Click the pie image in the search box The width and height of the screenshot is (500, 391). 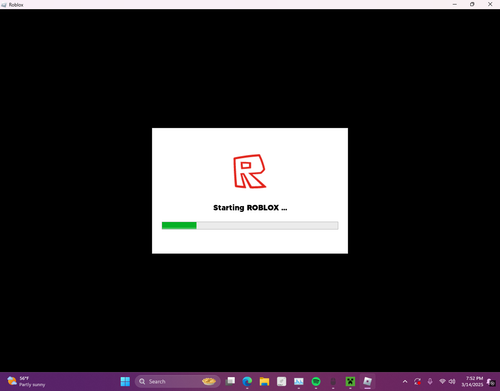[x=209, y=381]
